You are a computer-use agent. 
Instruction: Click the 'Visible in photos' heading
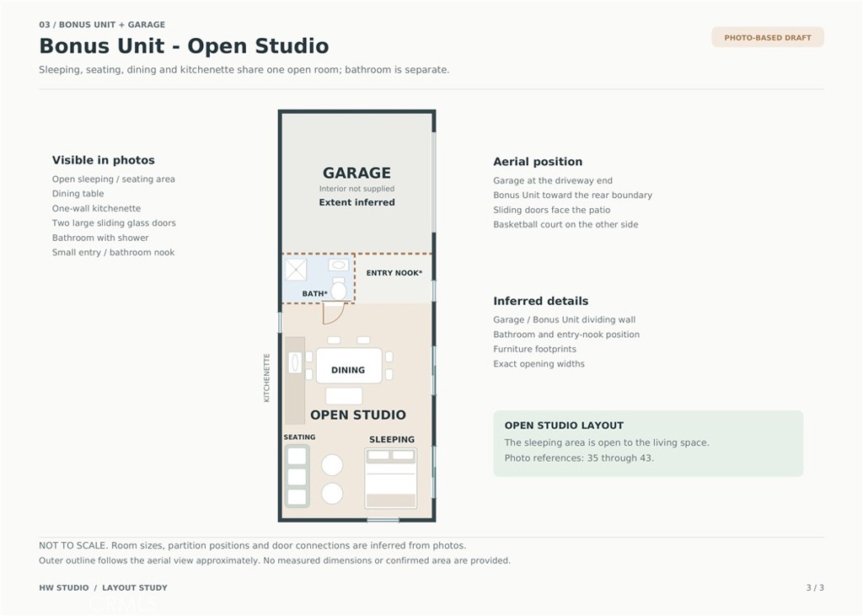(x=104, y=160)
